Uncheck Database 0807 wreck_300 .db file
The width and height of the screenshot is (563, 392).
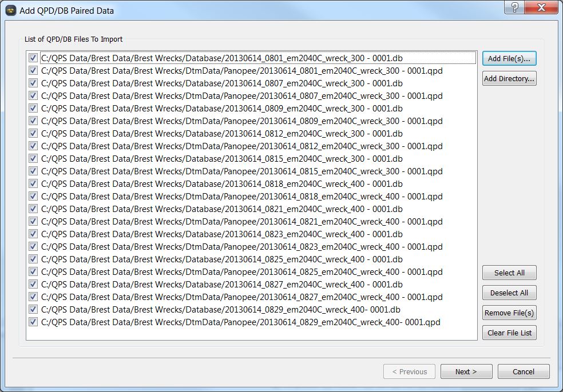click(x=33, y=83)
